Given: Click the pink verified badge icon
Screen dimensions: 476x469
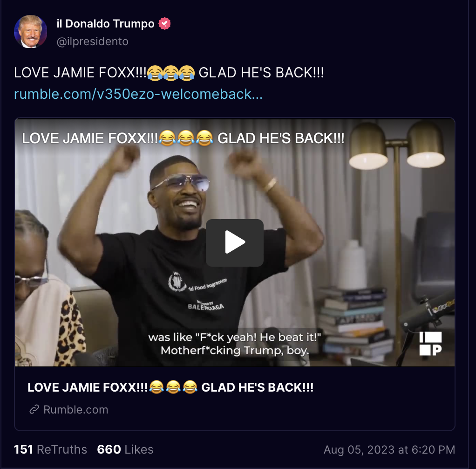Looking at the screenshot, I should pos(164,24).
